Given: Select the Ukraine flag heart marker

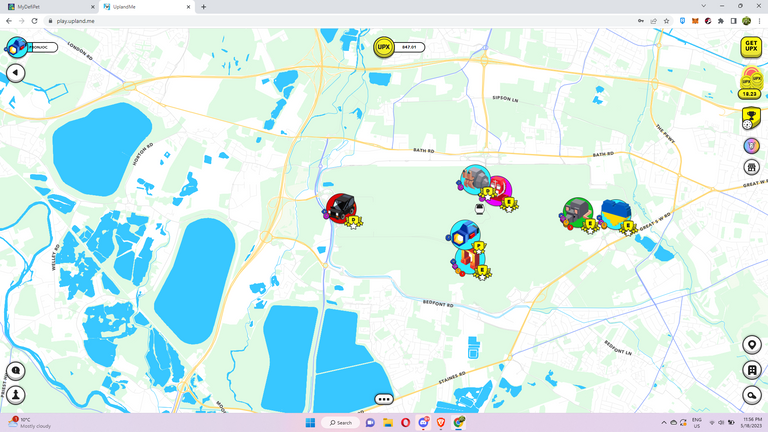Looking at the screenshot, I should [616, 214].
